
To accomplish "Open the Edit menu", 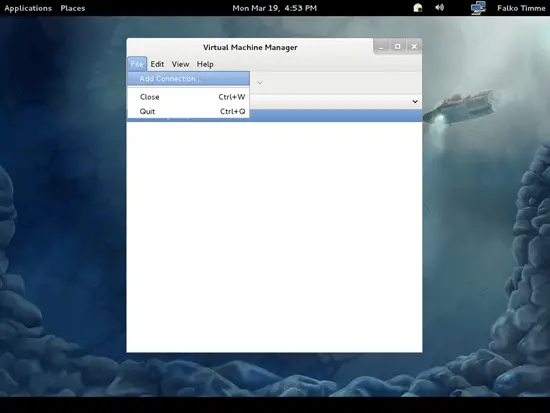I will (x=157, y=64).
